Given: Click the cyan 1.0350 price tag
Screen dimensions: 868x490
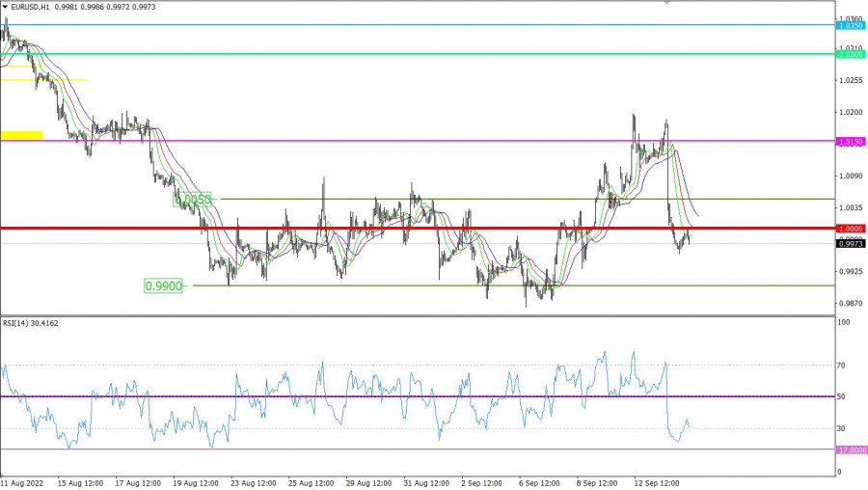Looking at the screenshot, I should click(850, 25).
